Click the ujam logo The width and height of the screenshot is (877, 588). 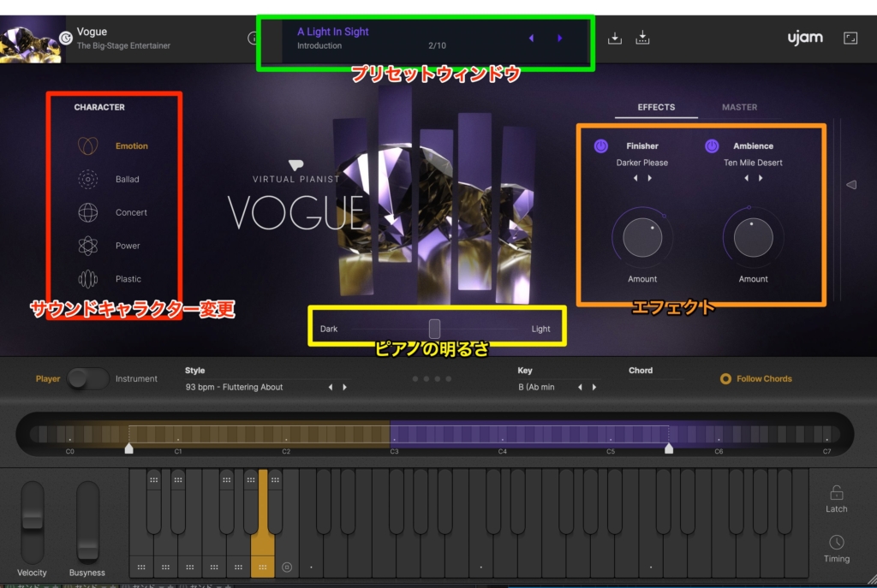804,38
